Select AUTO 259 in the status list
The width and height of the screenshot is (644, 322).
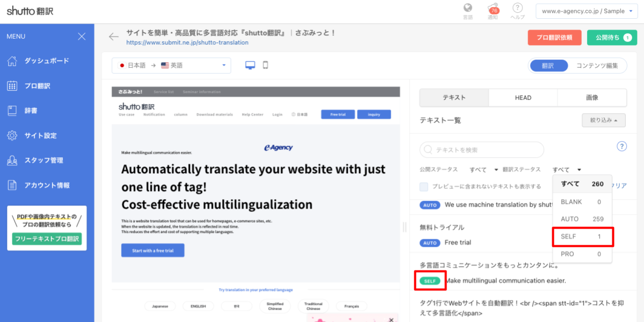coord(582,219)
